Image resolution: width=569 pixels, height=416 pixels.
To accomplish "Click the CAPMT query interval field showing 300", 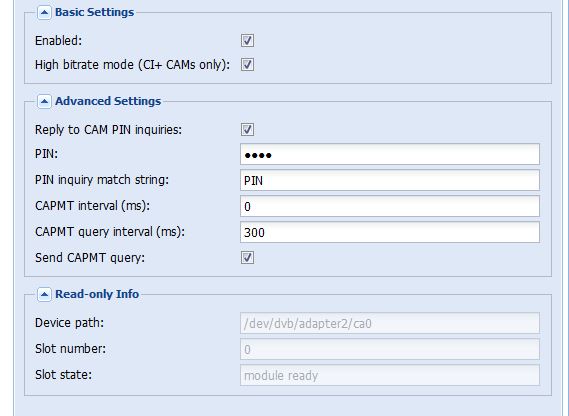I will pyautogui.click(x=390, y=232).
